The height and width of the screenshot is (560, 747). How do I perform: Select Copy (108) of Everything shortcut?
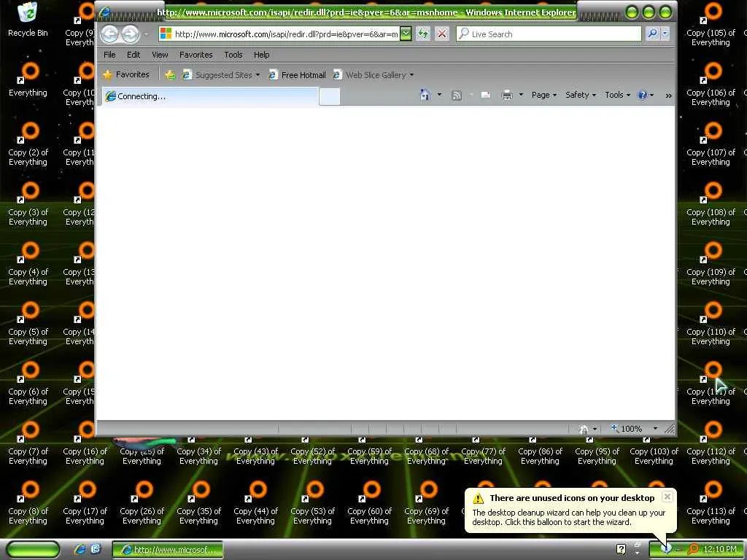[x=711, y=204]
